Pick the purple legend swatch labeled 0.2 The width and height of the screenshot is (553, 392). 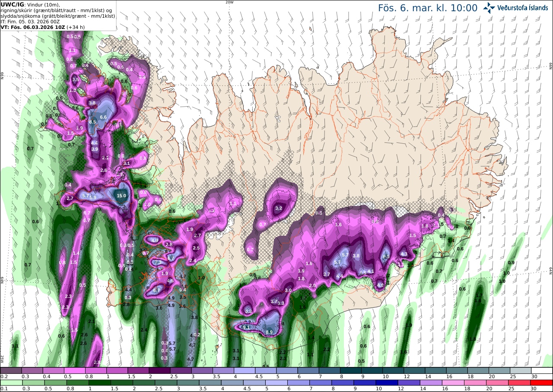click(10, 370)
